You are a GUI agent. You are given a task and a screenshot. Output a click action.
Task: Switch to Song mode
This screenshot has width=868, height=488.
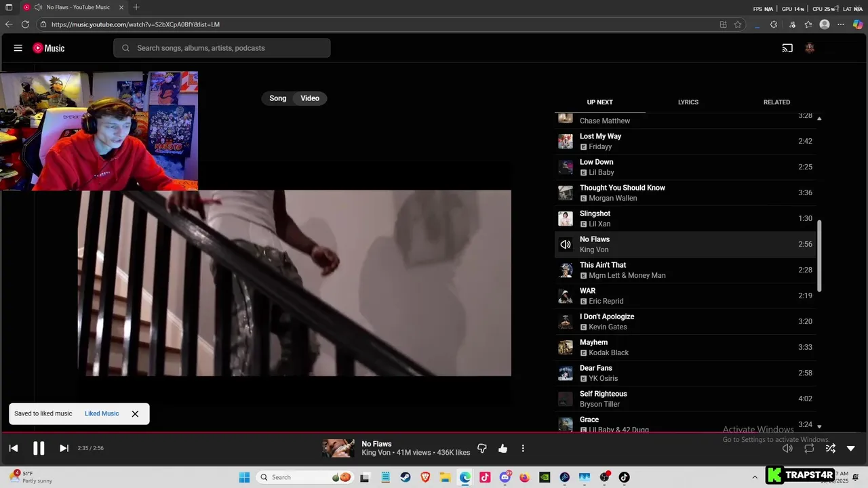[x=278, y=98]
